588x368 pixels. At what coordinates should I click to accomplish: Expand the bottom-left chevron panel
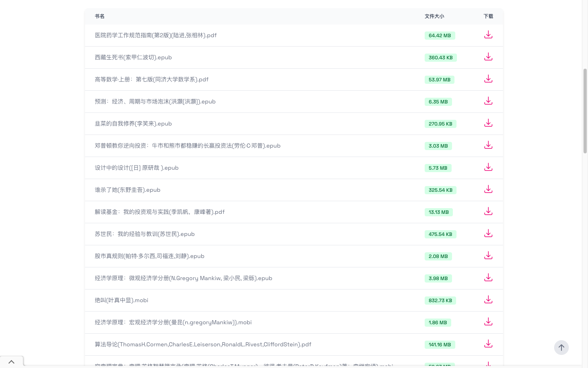point(11,362)
